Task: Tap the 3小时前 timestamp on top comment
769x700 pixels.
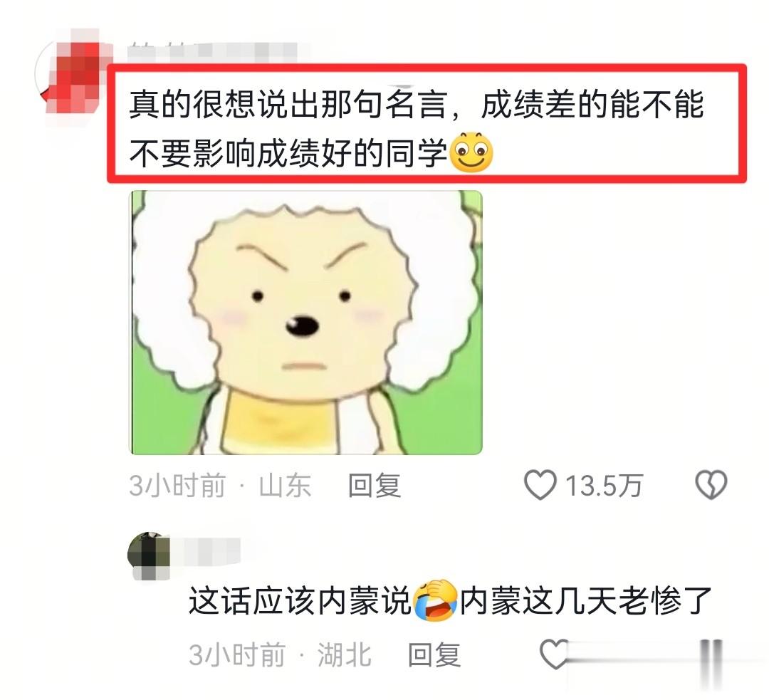Action: point(177,486)
